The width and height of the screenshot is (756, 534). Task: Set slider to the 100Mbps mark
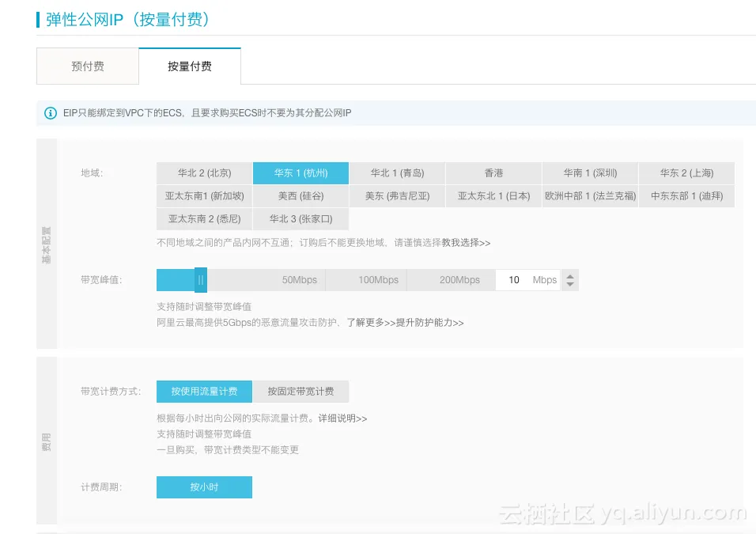379,280
